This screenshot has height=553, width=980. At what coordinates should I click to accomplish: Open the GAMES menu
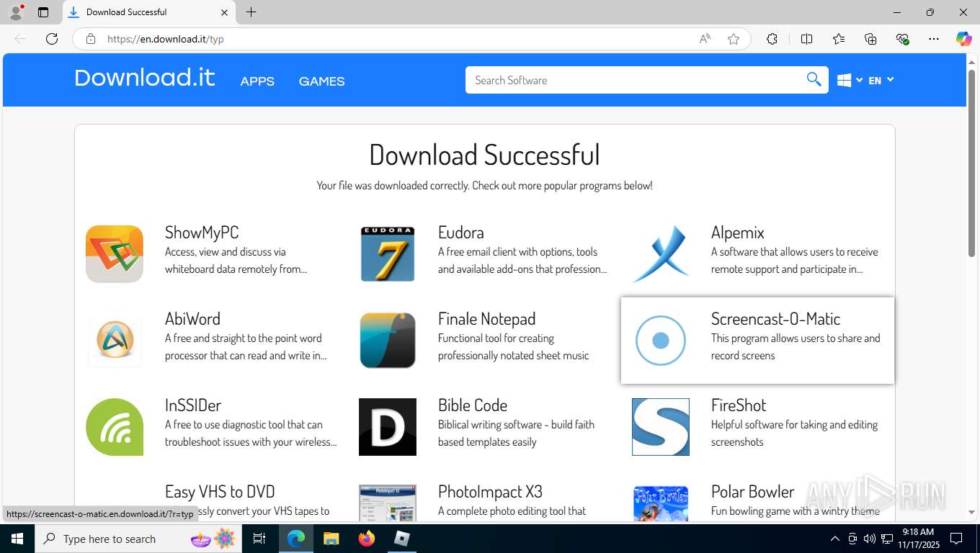(321, 81)
